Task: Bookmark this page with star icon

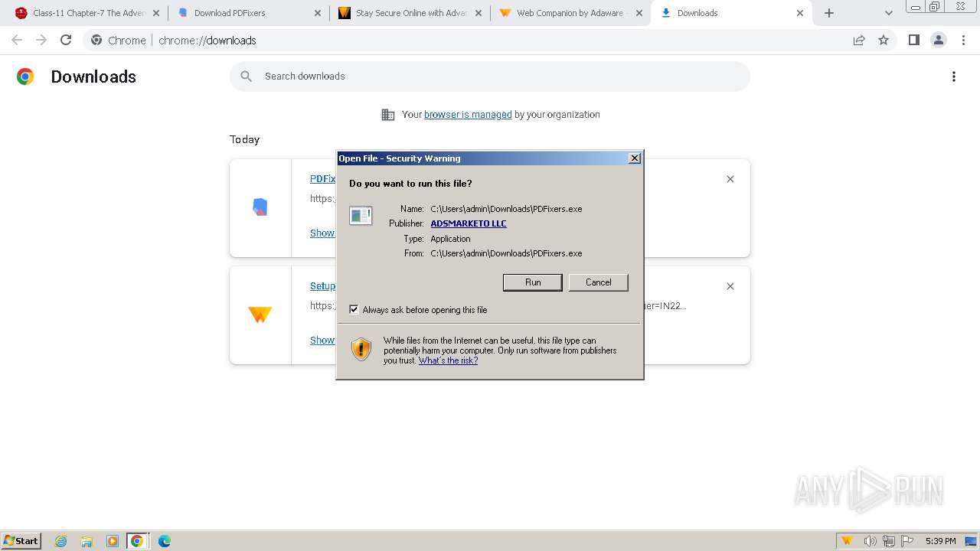Action: (884, 40)
